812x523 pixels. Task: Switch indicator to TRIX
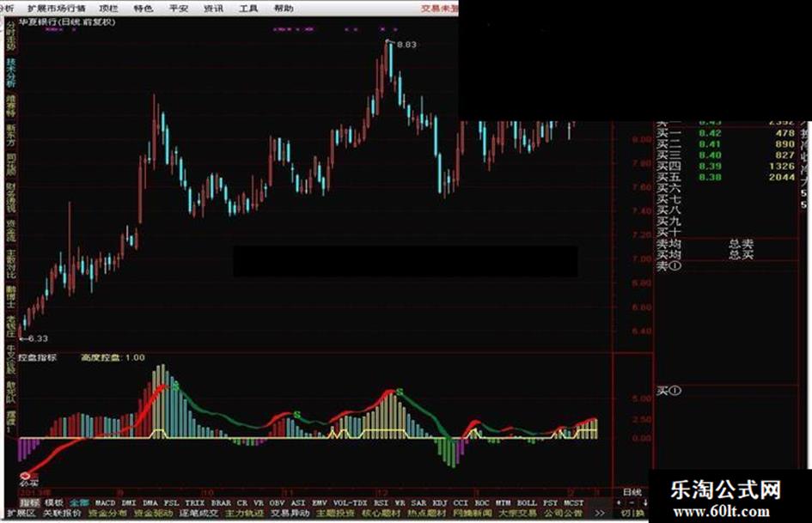(x=195, y=502)
